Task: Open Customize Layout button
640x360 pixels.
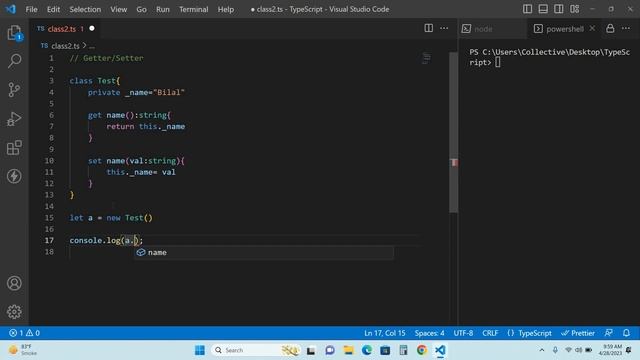Action: coord(575,9)
